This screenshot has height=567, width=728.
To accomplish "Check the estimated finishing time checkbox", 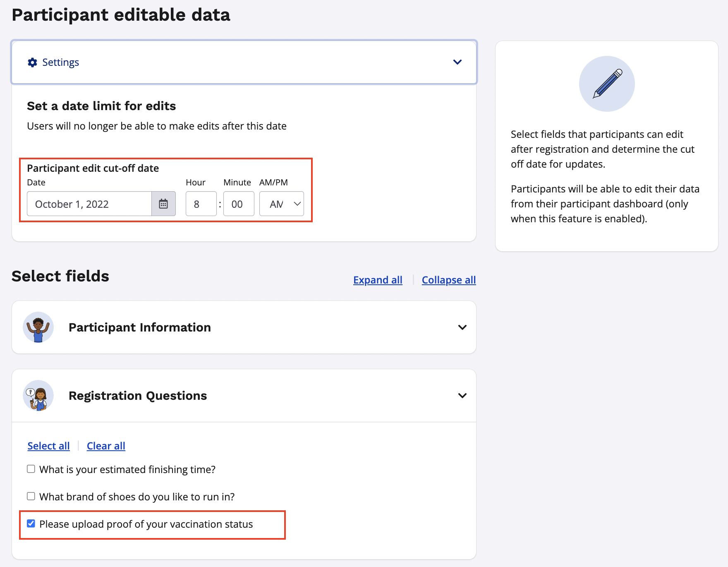I will 31,469.
